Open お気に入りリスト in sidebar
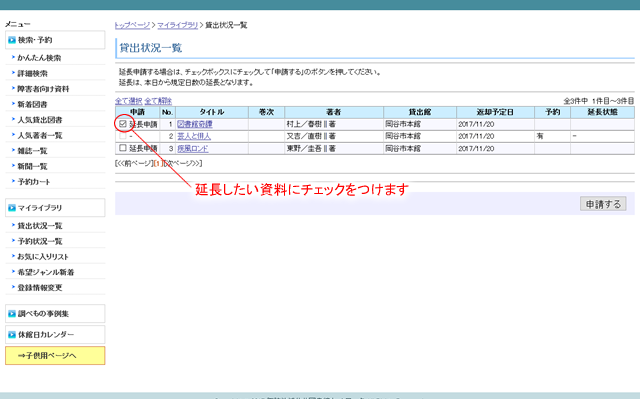This screenshot has height=399, width=640. pos(43,257)
